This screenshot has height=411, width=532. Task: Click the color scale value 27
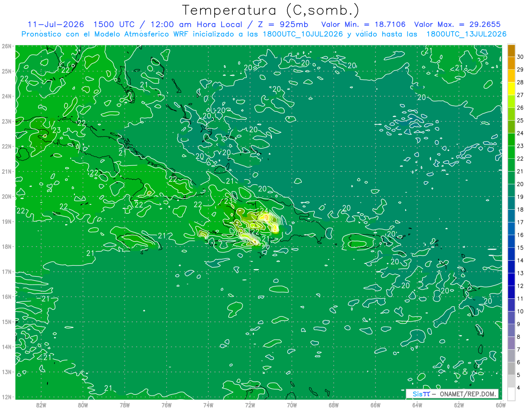[520, 95]
